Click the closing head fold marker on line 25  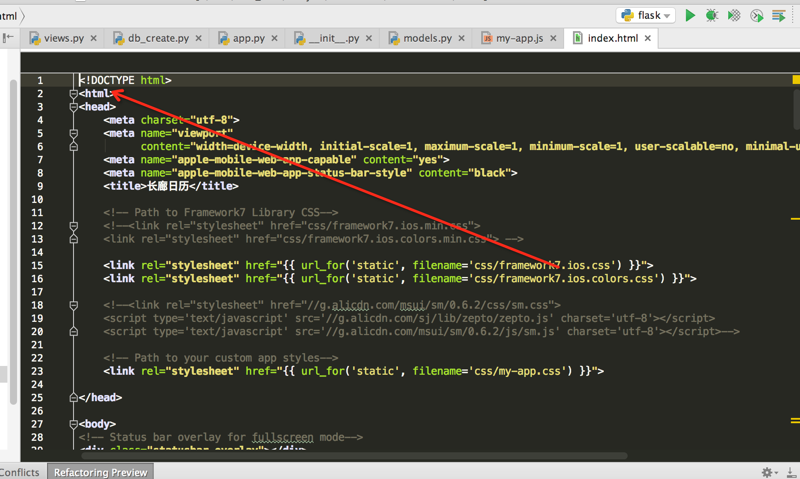click(73, 398)
